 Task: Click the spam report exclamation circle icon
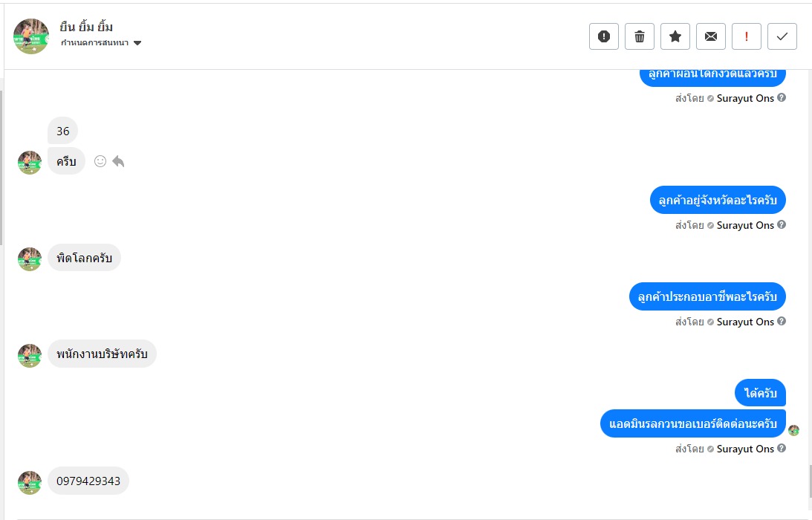tap(604, 36)
